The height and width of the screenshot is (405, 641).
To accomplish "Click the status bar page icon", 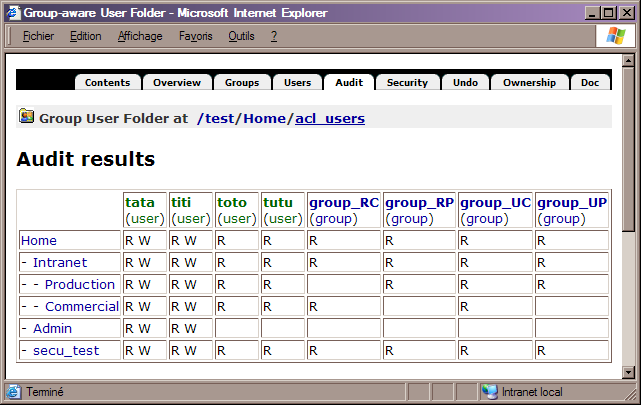I will pyautogui.click(x=14, y=392).
